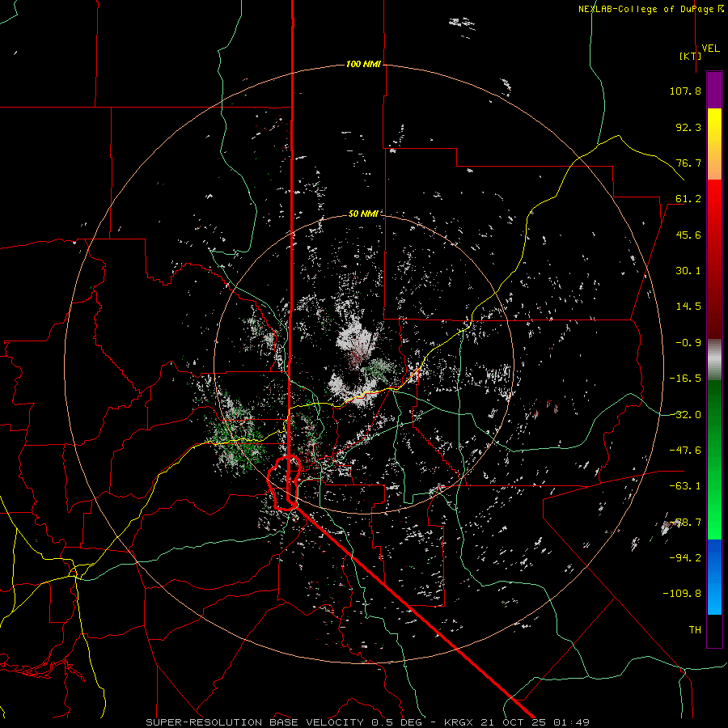This screenshot has width=728, height=728.
Task: Click the 61.2 legend value
Action: coord(688,199)
